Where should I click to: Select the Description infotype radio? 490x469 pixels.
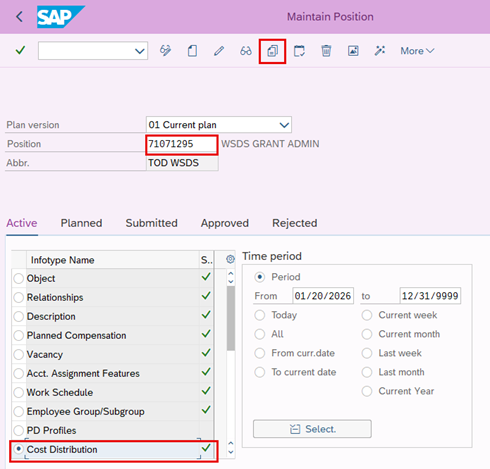coord(19,316)
